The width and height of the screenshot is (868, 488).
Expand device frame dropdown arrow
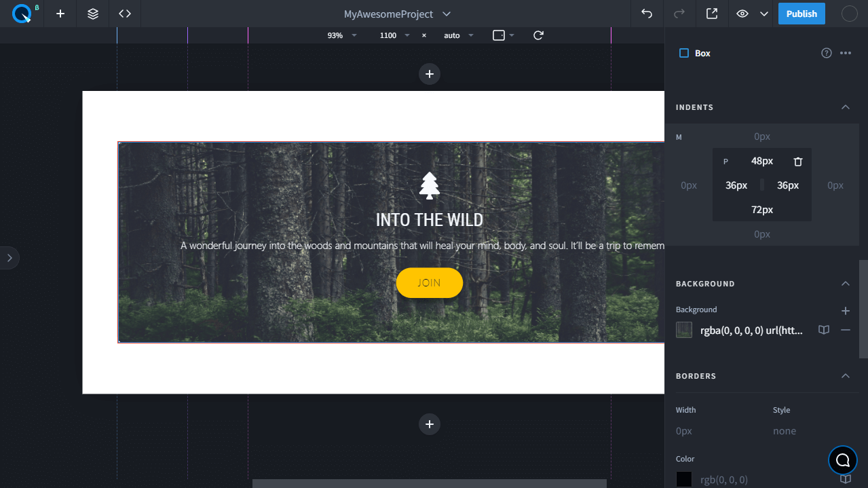point(512,35)
